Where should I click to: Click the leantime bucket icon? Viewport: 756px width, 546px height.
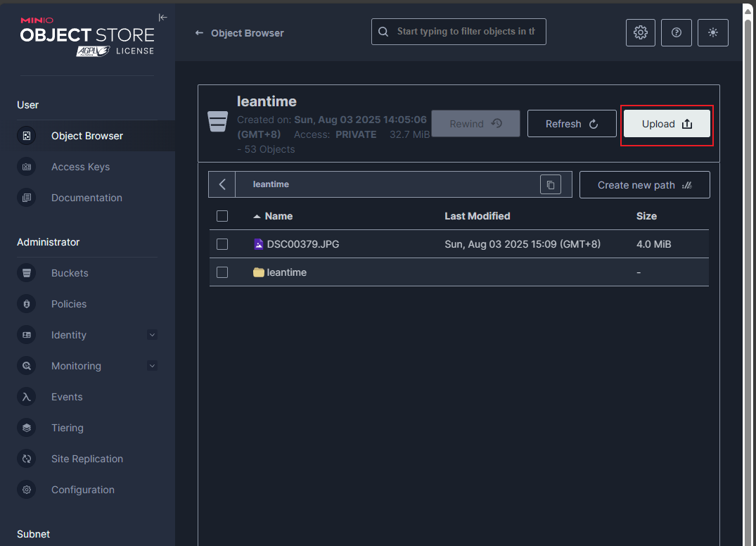tap(217, 121)
